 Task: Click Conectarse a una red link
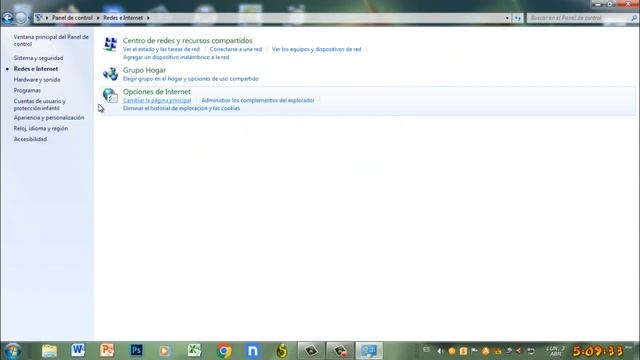[236, 49]
